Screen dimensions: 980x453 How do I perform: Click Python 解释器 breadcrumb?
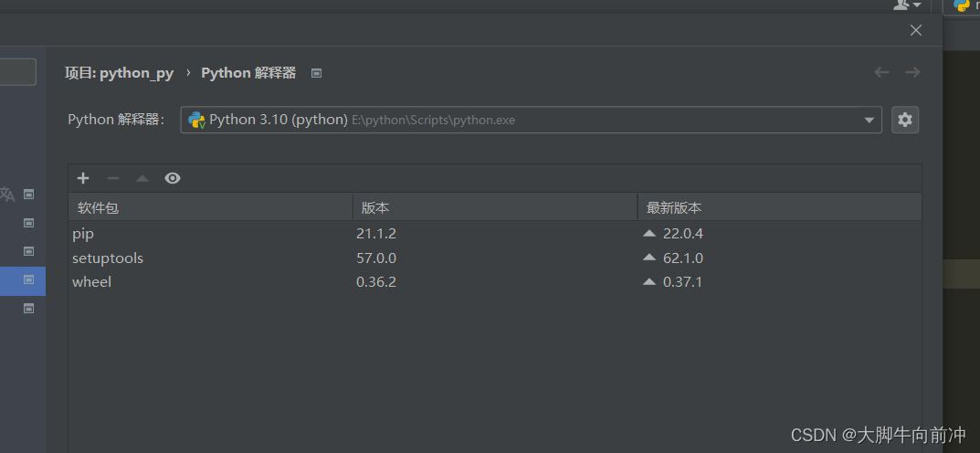(x=248, y=73)
